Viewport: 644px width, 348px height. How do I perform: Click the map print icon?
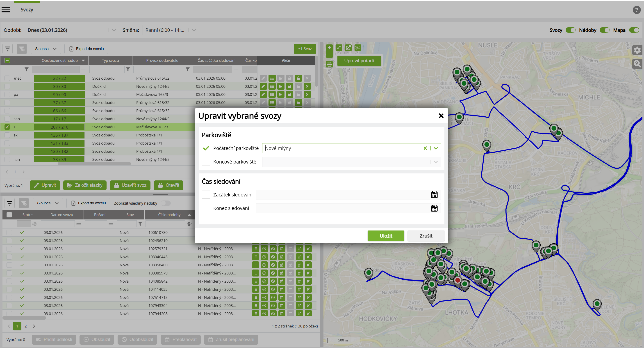(x=329, y=64)
